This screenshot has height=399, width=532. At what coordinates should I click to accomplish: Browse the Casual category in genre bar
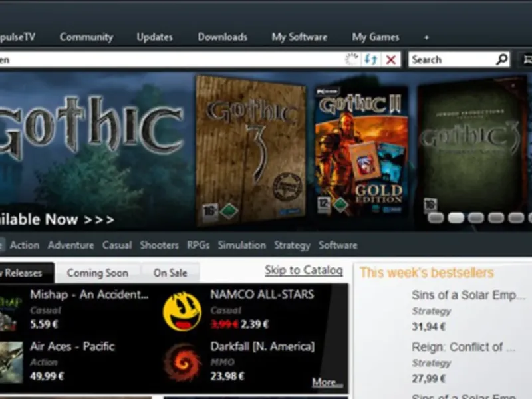(x=117, y=245)
